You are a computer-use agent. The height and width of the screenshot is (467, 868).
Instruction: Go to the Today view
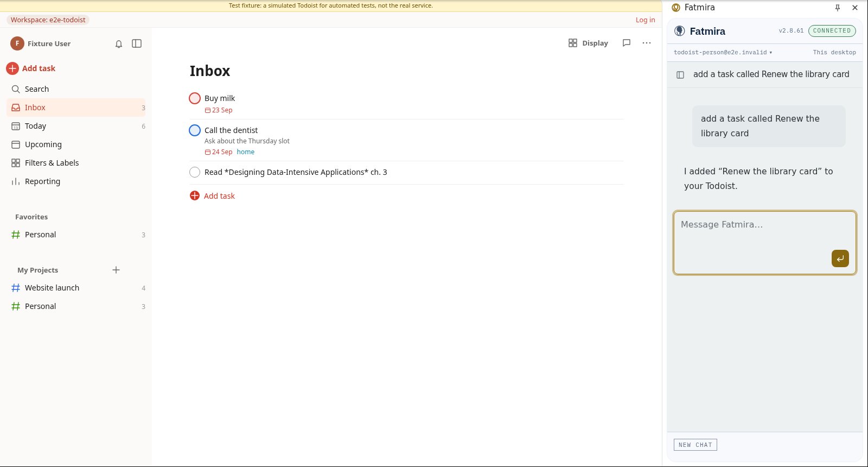[76, 126]
